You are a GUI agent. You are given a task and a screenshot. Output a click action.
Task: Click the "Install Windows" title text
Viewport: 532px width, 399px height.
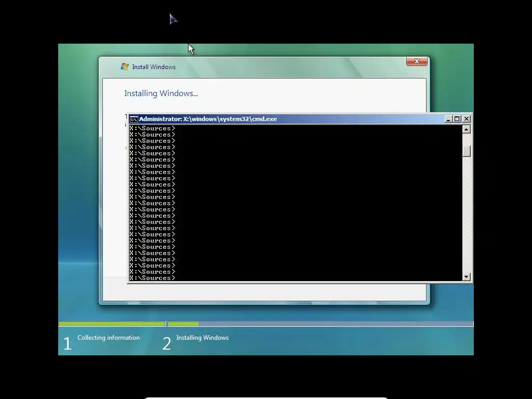tap(154, 67)
